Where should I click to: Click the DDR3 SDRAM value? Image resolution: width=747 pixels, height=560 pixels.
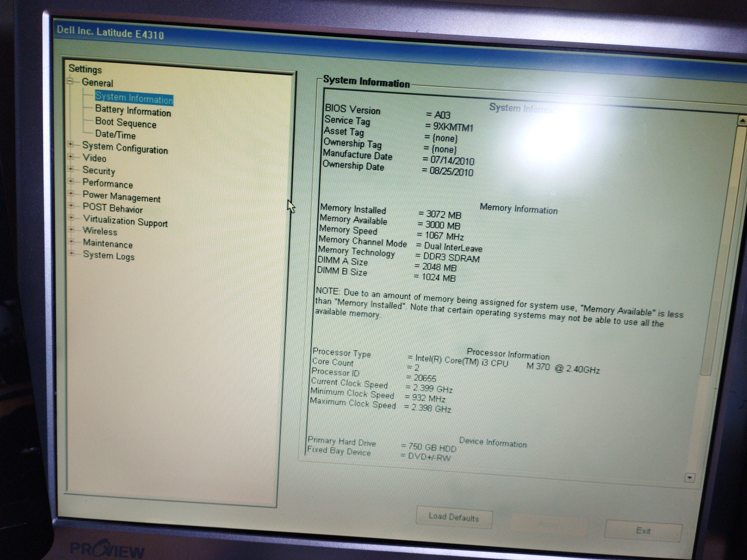(x=451, y=257)
